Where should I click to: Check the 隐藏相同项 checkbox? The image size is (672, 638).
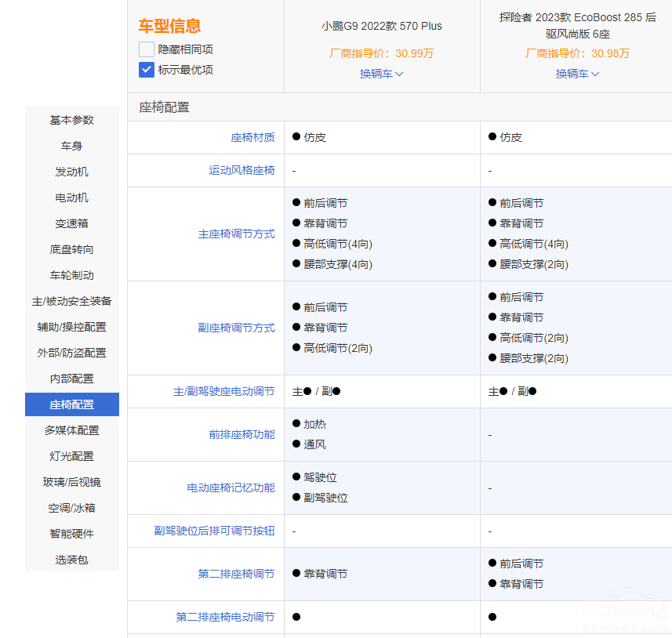(x=147, y=49)
